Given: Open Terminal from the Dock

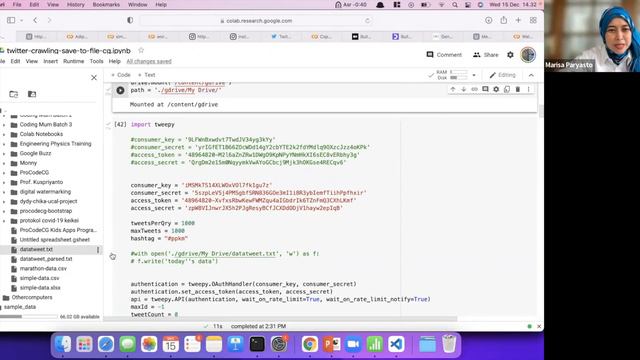Looking at the screenshot, I should coord(257,344).
